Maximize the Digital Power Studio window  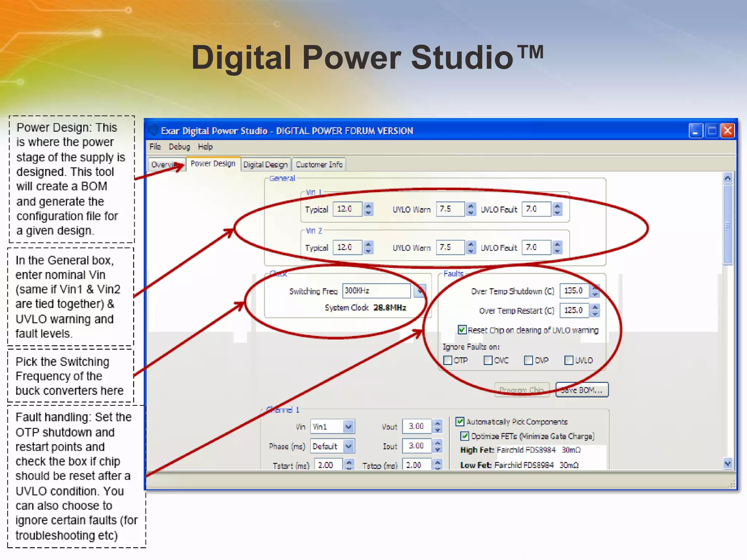tap(712, 131)
